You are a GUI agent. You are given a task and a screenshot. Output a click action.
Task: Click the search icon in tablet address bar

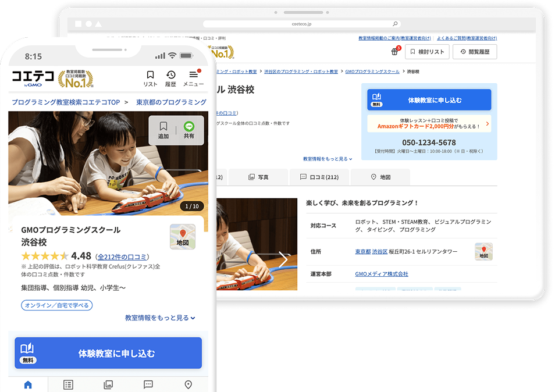(x=395, y=24)
